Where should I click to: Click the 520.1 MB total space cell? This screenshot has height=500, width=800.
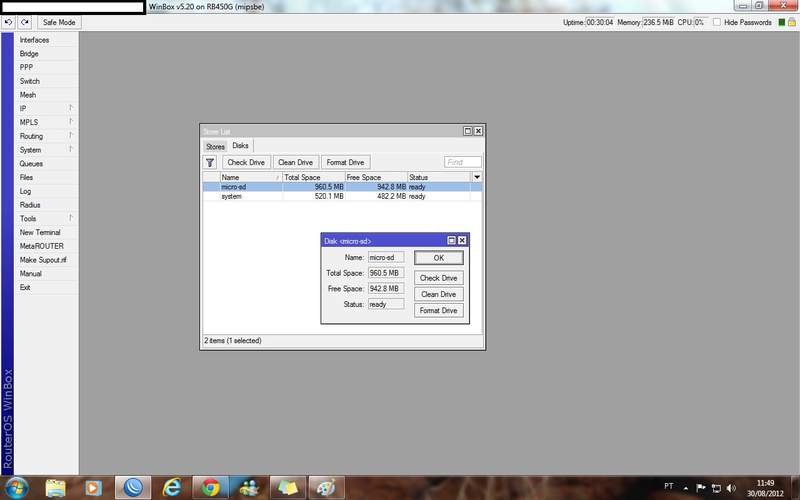point(329,196)
